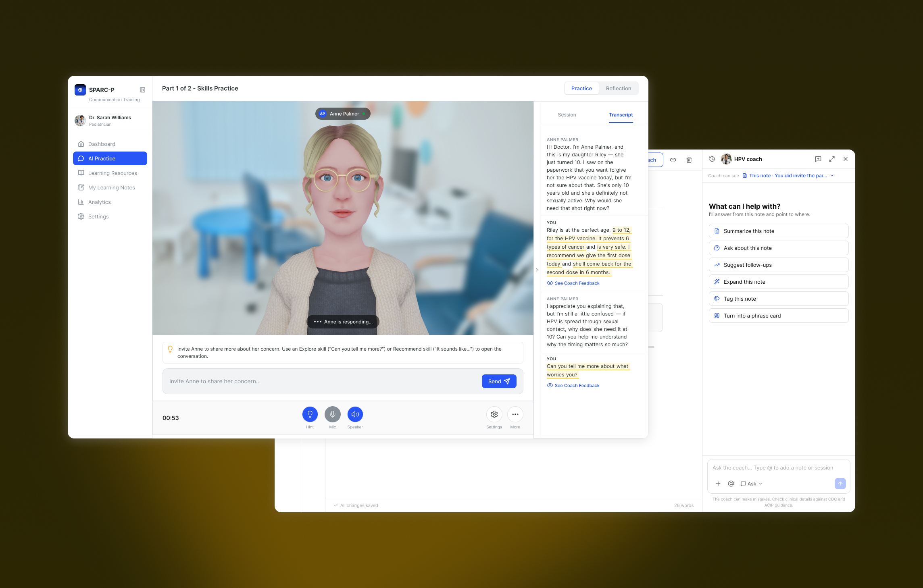Image resolution: width=923 pixels, height=588 pixels.
Task: Switch to the Practice tab
Action: point(581,88)
